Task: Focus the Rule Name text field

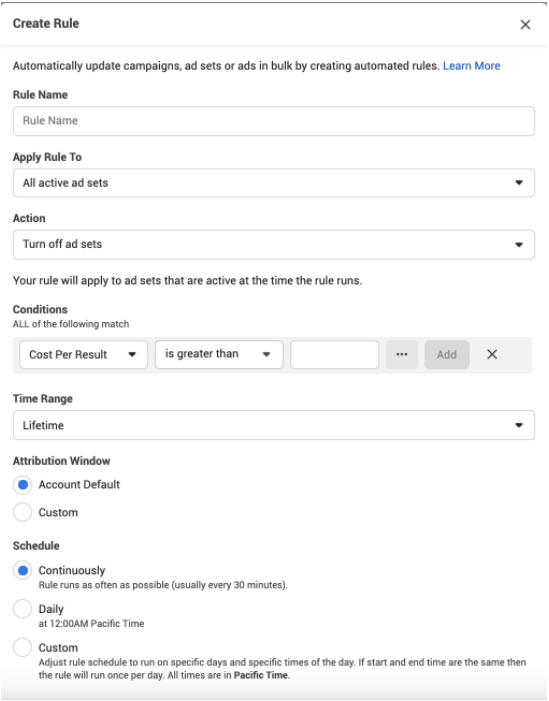Action: tap(274, 121)
